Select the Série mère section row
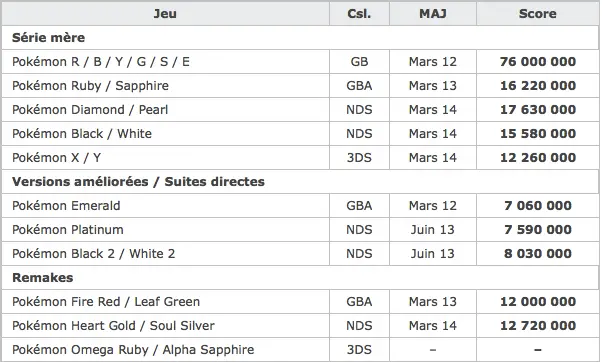The image size is (602, 362). pos(300,38)
